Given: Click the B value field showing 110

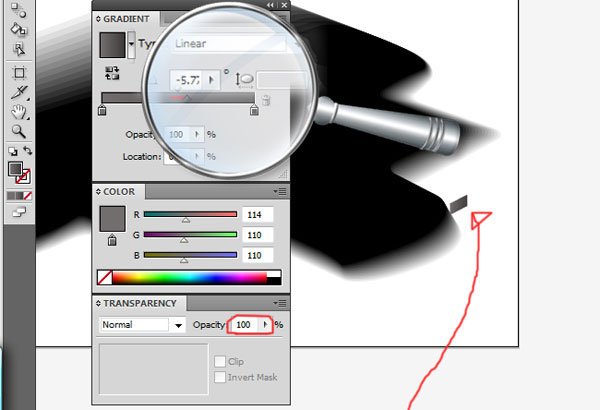Looking at the screenshot, I should pyautogui.click(x=258, y=255).
